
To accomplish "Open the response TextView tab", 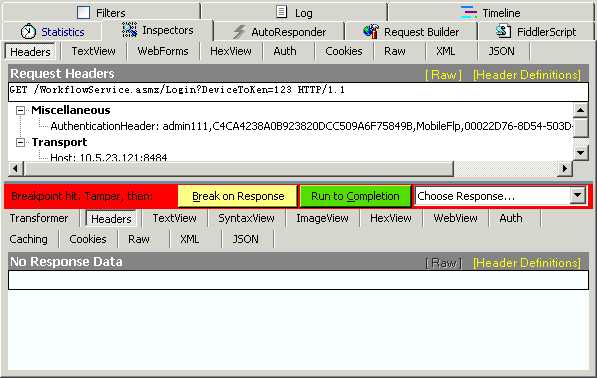I will click(x=174, y=219).
